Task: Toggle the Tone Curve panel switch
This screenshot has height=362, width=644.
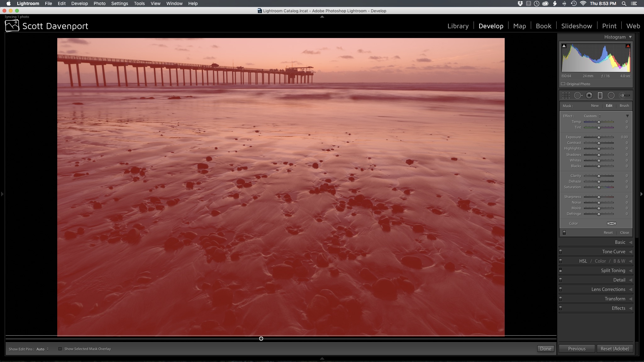Action: pos(561,251)
